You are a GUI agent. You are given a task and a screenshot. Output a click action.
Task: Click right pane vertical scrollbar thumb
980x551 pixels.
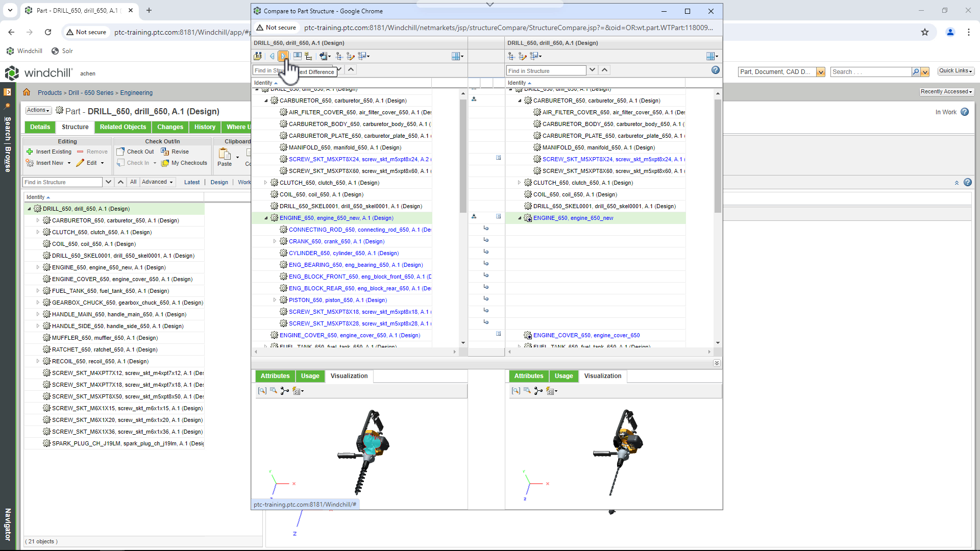718,156
